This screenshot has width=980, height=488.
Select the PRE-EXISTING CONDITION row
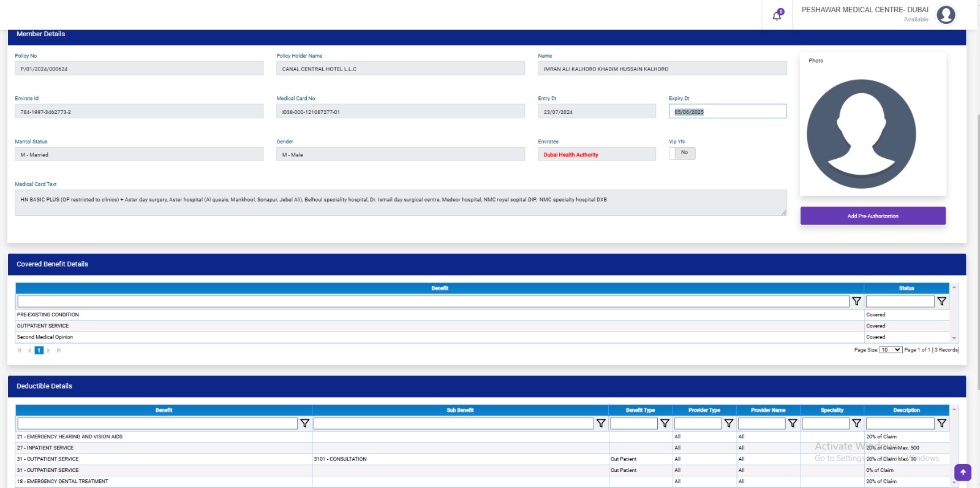click(x=483, y=315)
